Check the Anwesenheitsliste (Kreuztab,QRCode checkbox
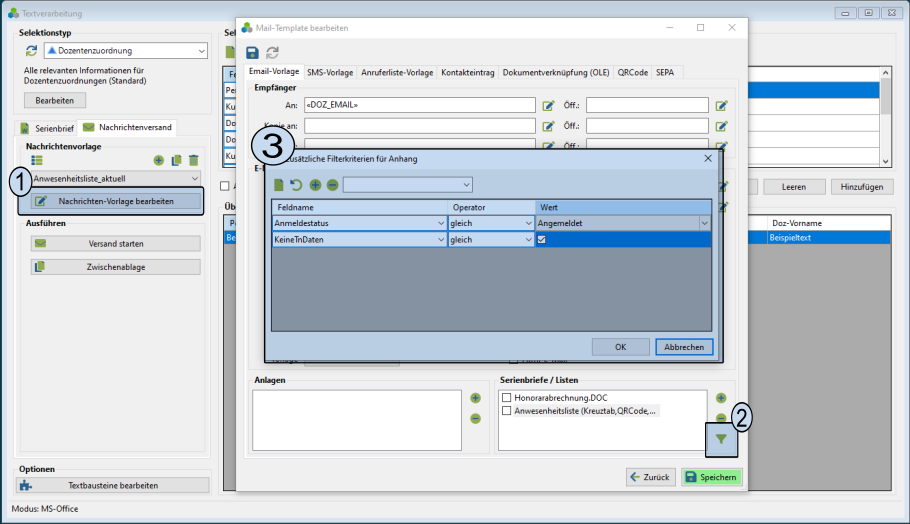The height and width of the screenshot is (524, 910). (x=507, y=411)
